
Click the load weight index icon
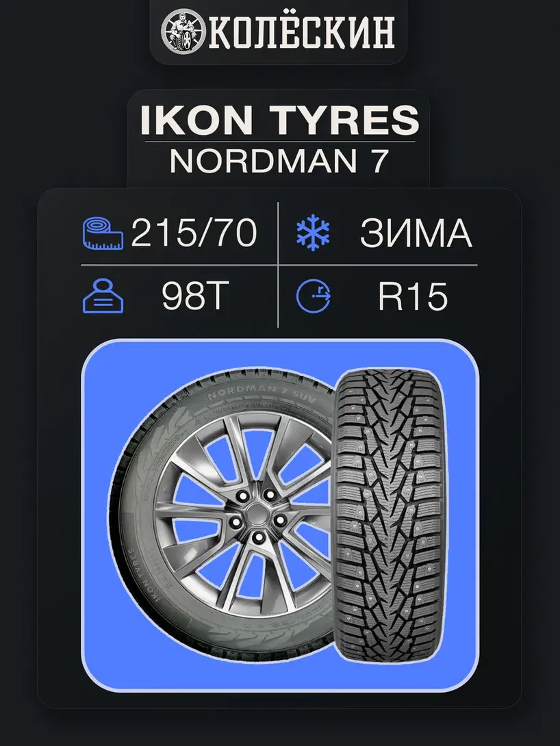coord(103,296)
